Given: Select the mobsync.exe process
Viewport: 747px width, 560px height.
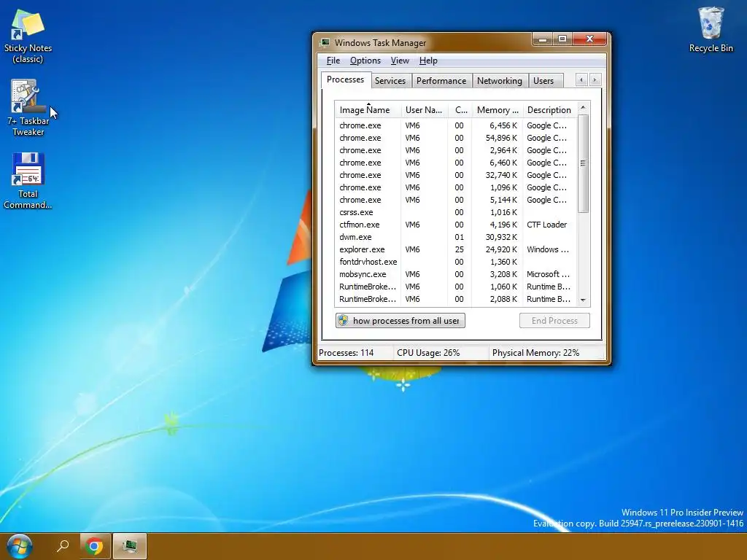Looking at the screenshot, I should (x=455, y=274).
